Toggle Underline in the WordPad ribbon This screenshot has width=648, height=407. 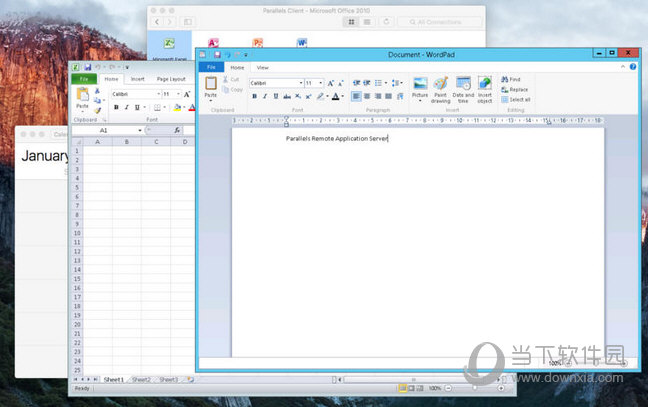tap(276, 96)
